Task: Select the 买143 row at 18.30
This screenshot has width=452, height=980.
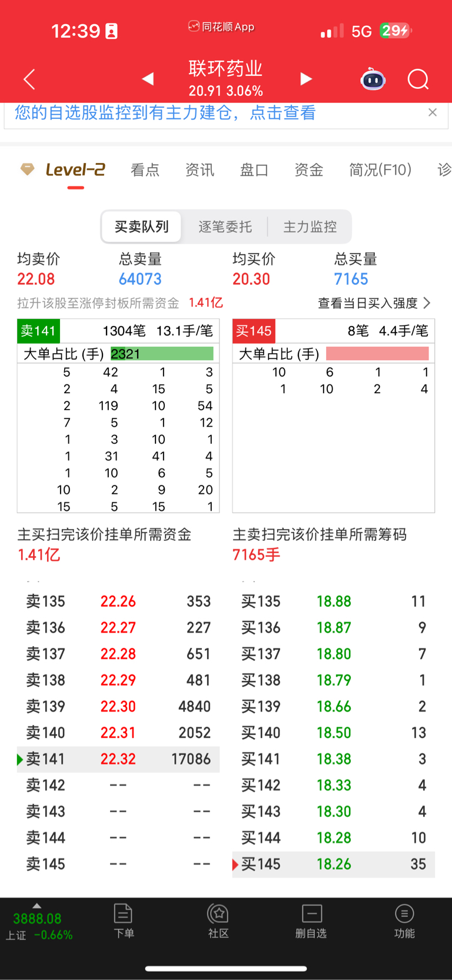Action: click(x=334, y=812)
